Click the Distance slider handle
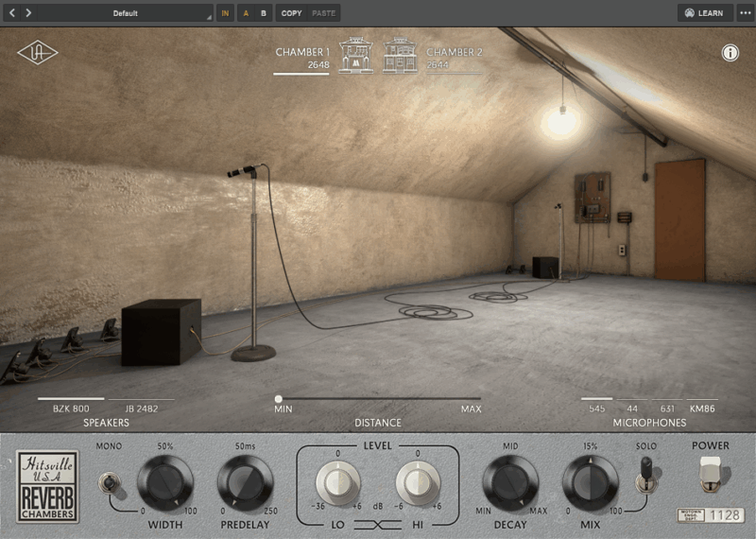This screenshot has height=539, width=756. (x=279, y=399)
